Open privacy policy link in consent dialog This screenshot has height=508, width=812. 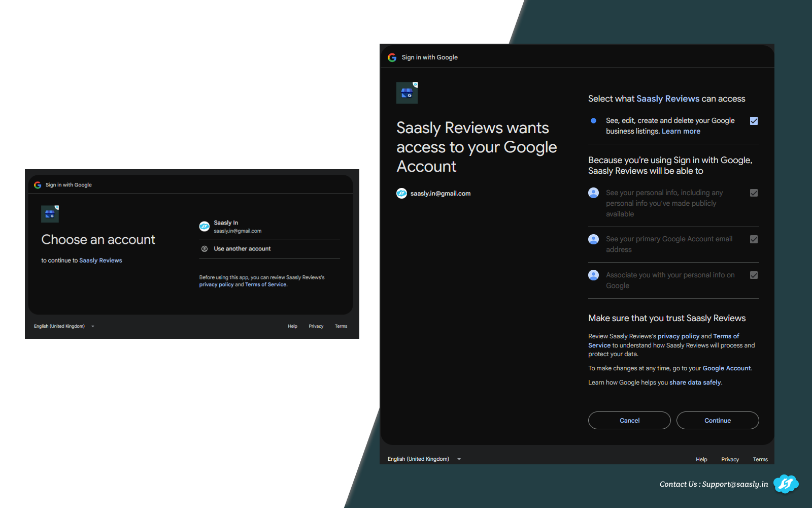pyautogui.click(x=679, y=336)
